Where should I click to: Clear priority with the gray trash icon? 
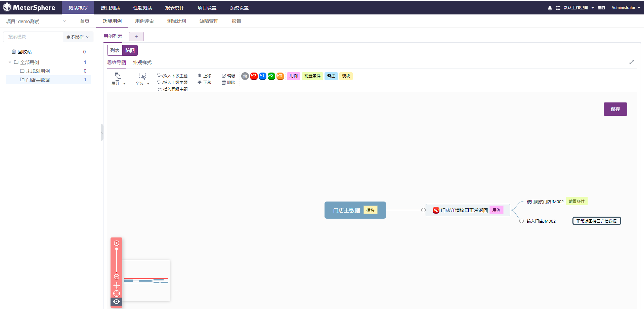[245, 76]
